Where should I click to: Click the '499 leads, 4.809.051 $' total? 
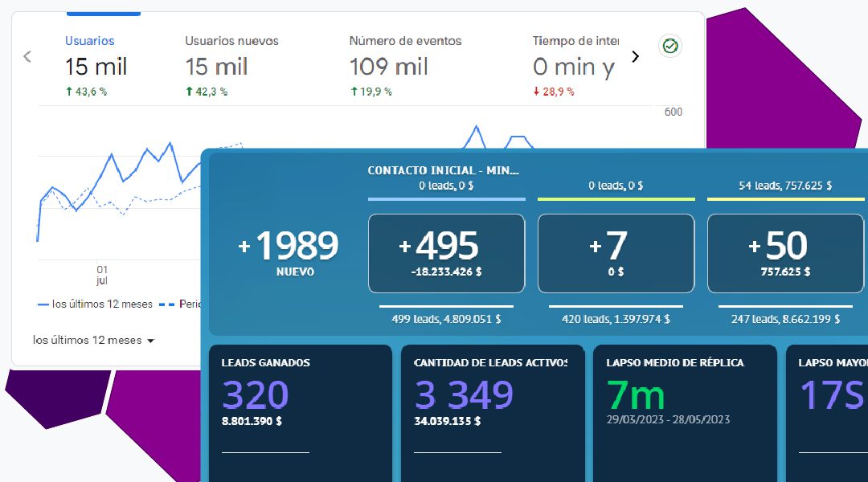tap(446, 319)
